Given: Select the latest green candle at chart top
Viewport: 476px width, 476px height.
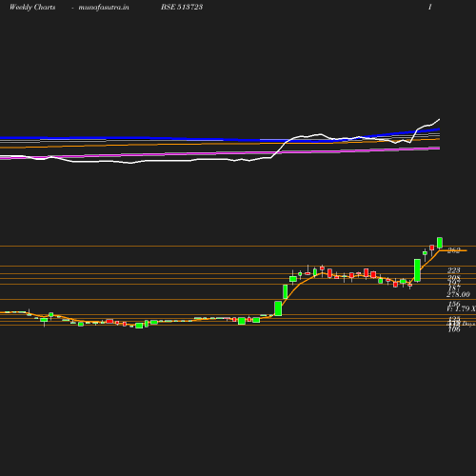Looking at the screenshot, I should 440,243.
